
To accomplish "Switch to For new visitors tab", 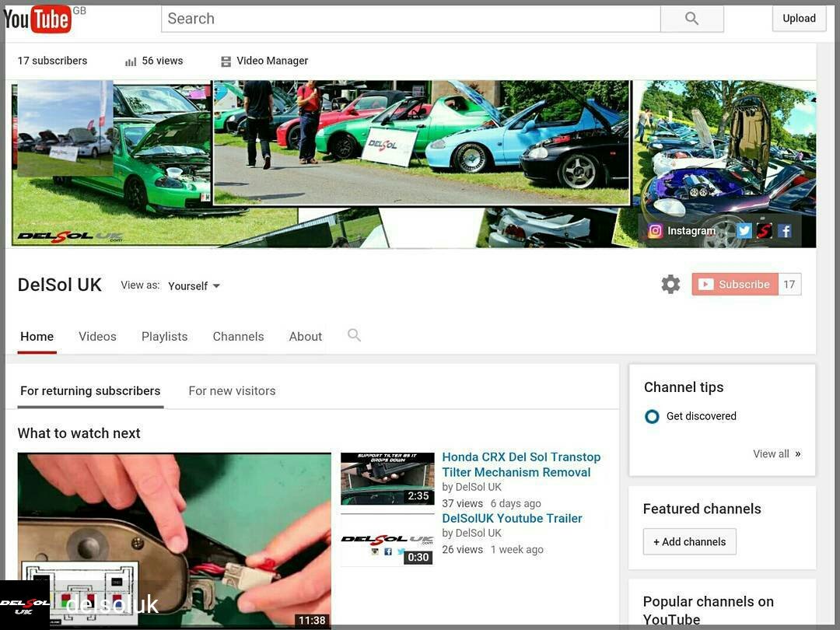I will [232, 391].
